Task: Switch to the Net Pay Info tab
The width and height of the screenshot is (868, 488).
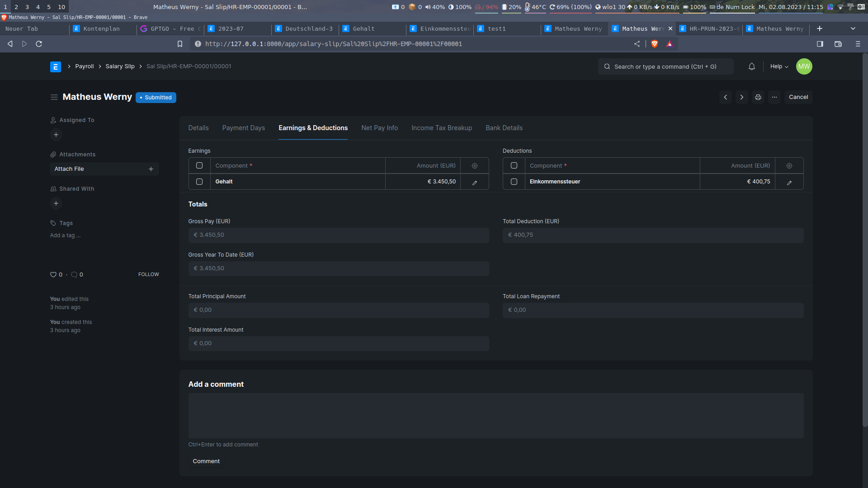Action: click(x=379, y=128)
